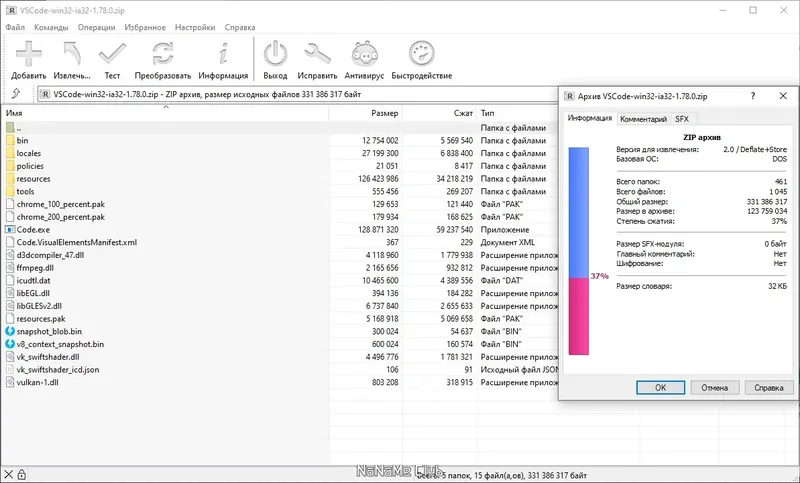This screenshot has height=483, width=800.
Task: Click the 32 КБ dictionary size value
Action: (x=778, y=286)
